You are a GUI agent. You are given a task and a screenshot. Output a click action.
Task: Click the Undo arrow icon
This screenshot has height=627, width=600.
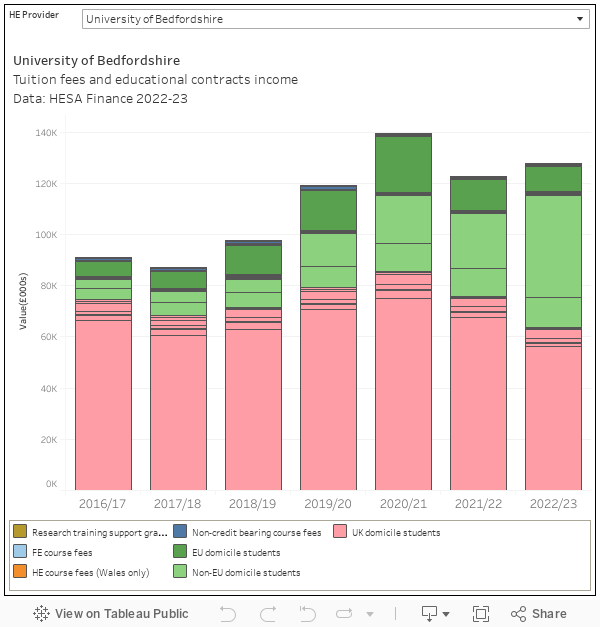tap(228, 613)
